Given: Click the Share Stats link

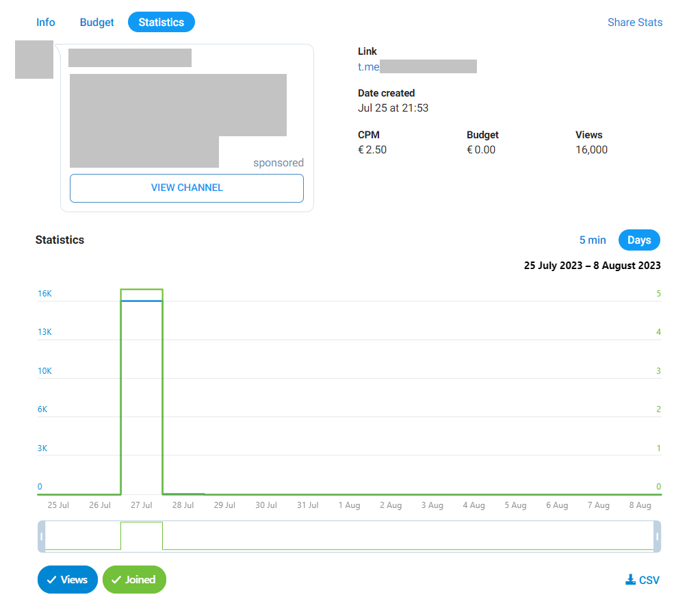Looking at the screenshot, I should click(634, 22).
